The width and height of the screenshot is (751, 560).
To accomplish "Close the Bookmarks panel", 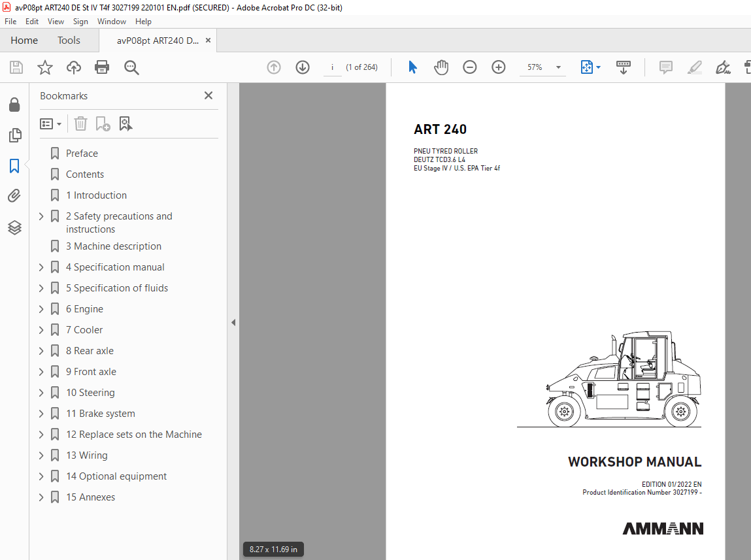I will [x=209, y=95].
